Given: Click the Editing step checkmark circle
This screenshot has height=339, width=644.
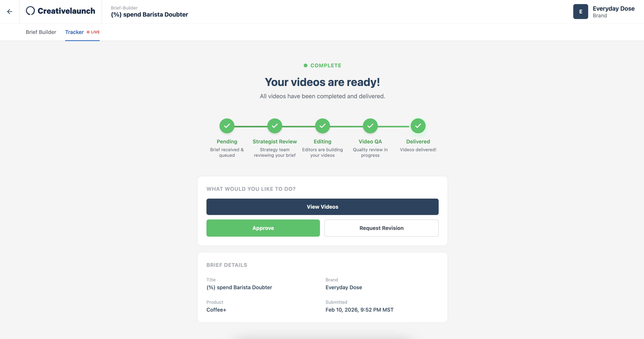Looking at the screenshot, I should click(x=322, y=126).
